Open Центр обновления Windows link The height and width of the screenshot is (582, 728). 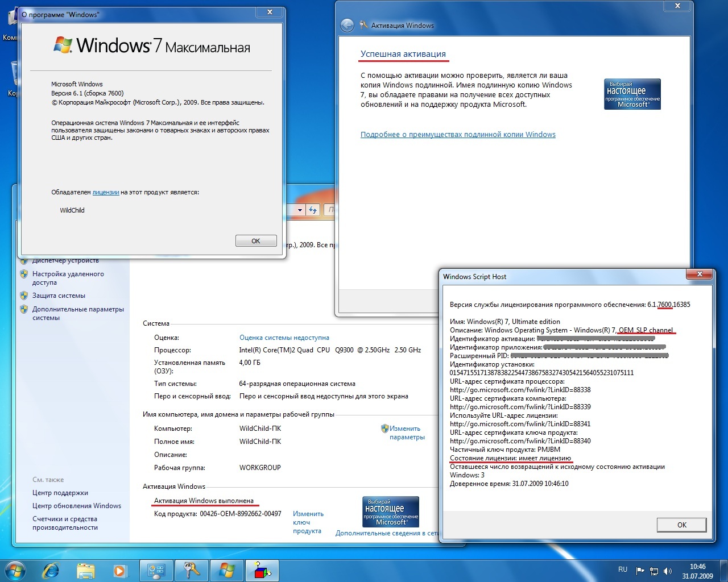tap(77, 506)
